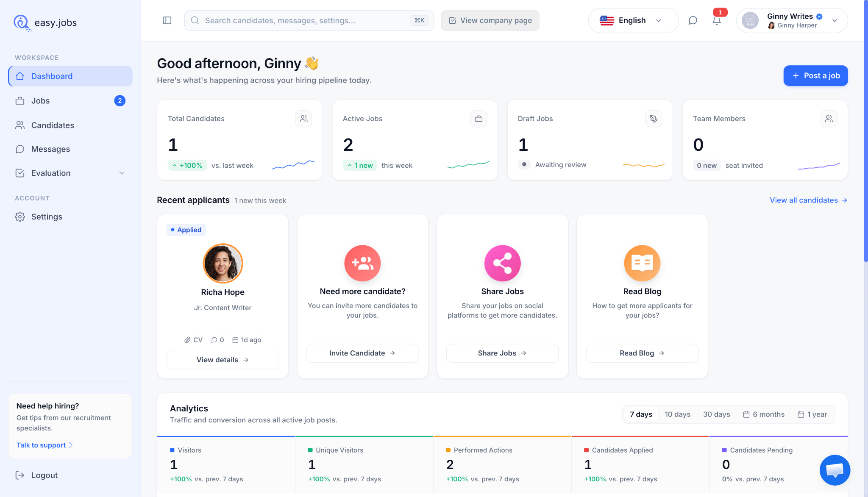Click the Performed Actions analytics stat
Viewport: 868px width, 497px height.
coord(502,465)
